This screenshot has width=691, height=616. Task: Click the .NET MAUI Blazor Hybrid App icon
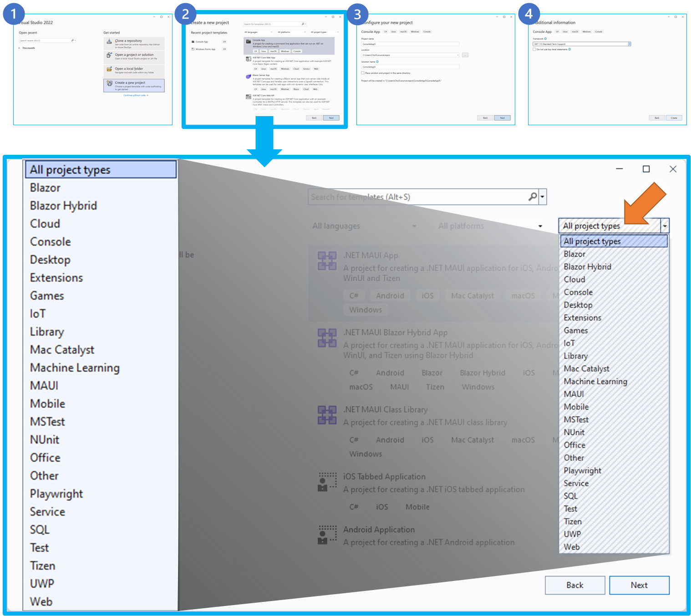327,338
